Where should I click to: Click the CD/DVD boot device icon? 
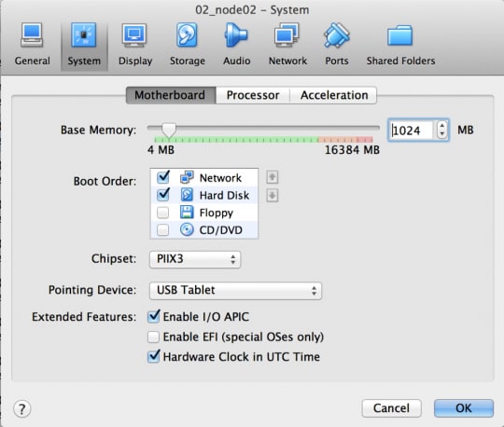187,230
